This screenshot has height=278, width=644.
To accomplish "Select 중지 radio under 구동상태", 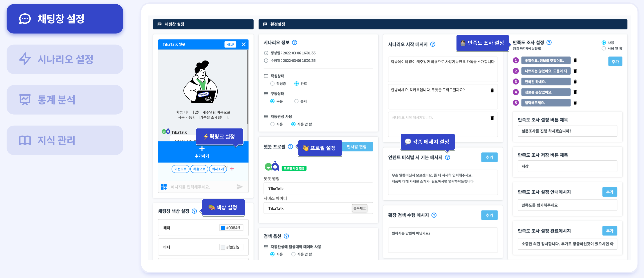I will coord(296,101).
